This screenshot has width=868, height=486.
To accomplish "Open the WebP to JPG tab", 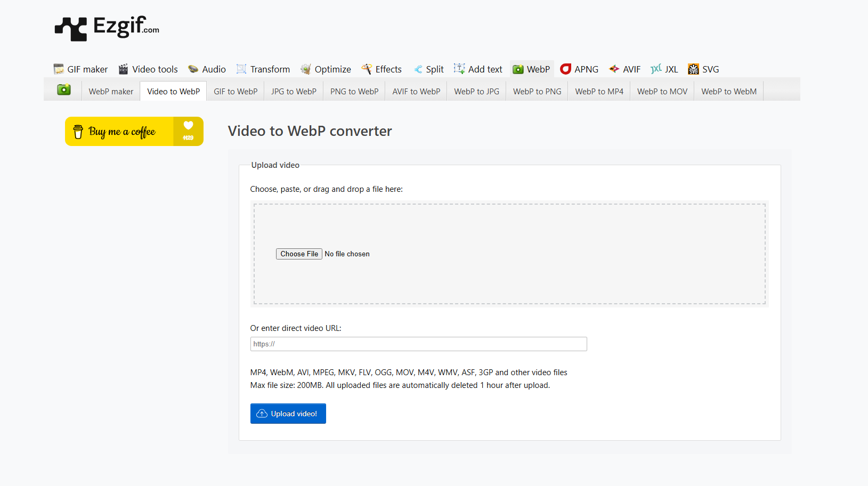I will tap(477, 91).
